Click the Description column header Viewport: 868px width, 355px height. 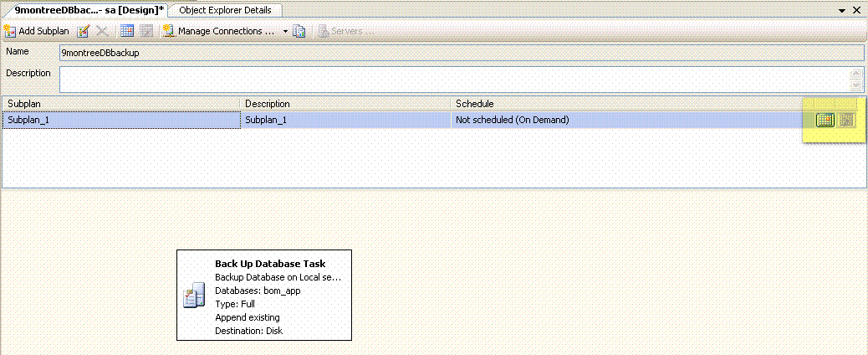tap(345, 104)
